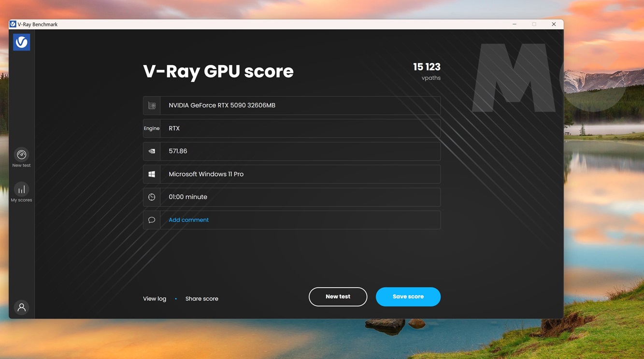The width and height of the screenshot is (644, 359).
Task: Select Share score
Action: click(x=201, y=299)
